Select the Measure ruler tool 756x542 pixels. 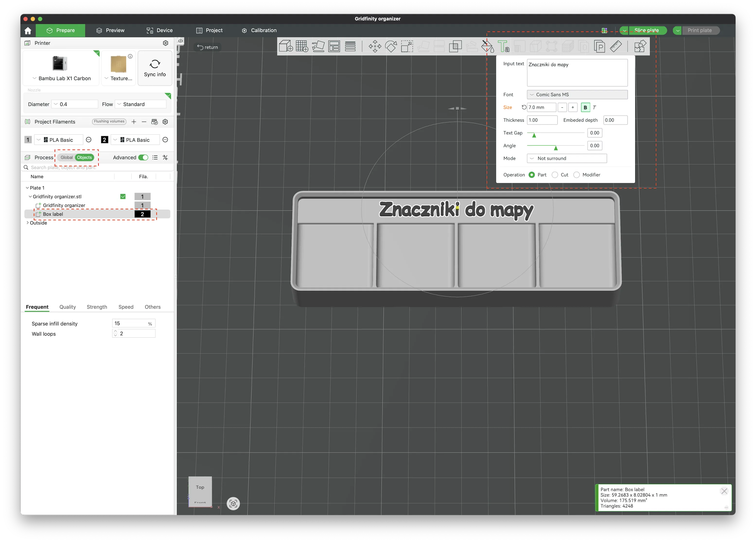pos(616,46)
